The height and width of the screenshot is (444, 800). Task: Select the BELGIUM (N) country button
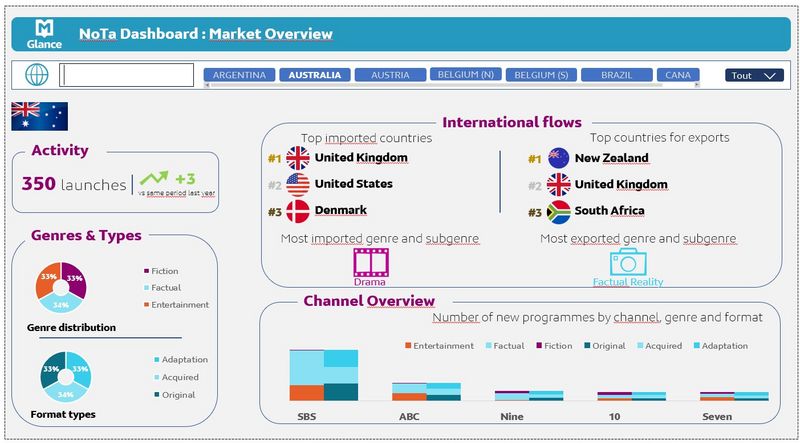tap(466, 75)
